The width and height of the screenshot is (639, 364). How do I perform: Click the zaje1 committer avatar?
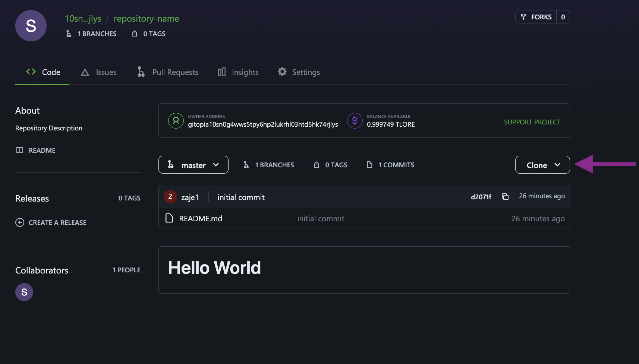[x=170, y=197]
